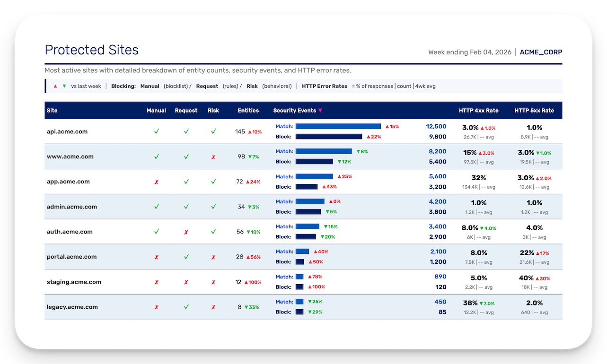Viewport: 607px width, 364px height.
Task: Click the red Risk cross for staging.acme.com
Action: (213, 282)
